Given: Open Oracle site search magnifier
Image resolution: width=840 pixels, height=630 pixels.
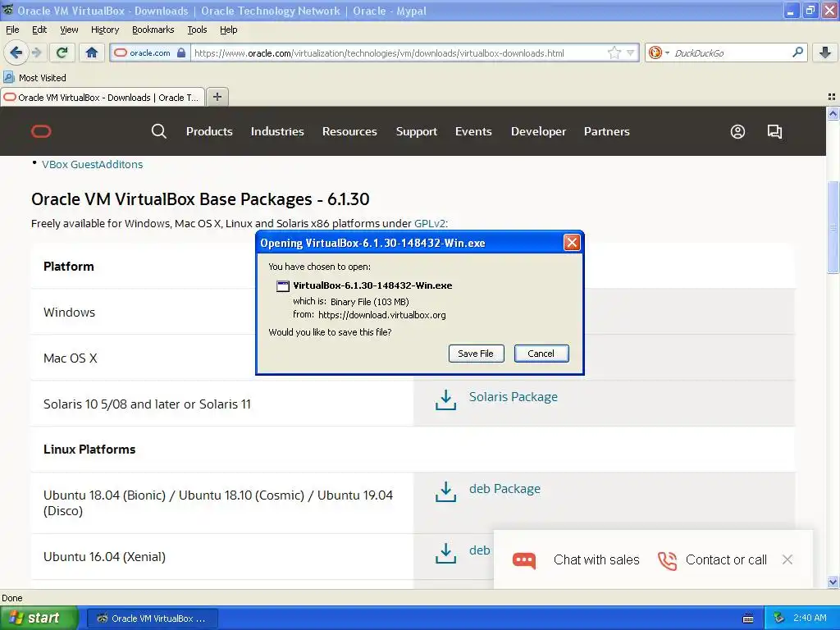Looking at the screenshot, I should coord(158,131).
